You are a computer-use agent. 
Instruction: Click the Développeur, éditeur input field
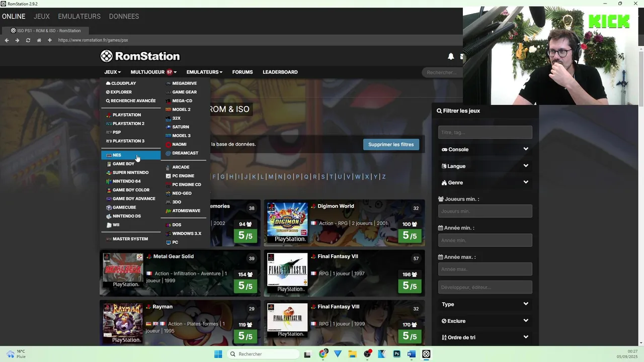[x=485, y=287]
